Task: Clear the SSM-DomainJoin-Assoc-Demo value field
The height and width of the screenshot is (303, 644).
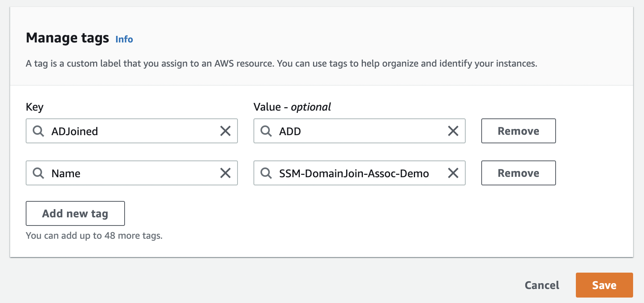Action: (453, 173)
